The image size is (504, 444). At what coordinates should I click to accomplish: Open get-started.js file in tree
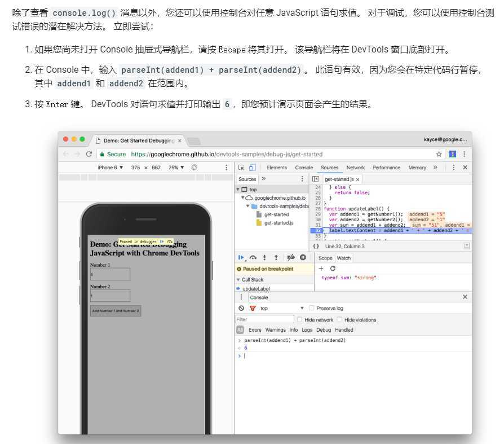pyautogui.click(x=278, y=223)
